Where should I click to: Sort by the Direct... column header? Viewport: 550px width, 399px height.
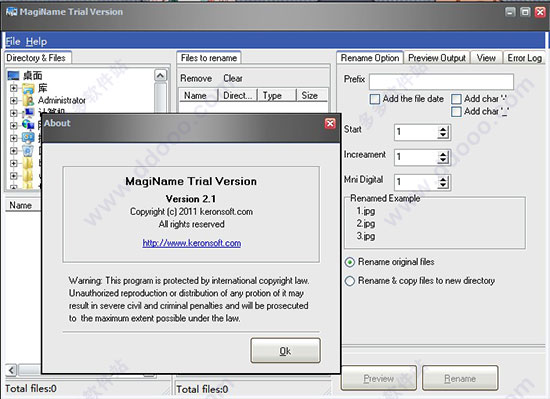tap(237, 95)
